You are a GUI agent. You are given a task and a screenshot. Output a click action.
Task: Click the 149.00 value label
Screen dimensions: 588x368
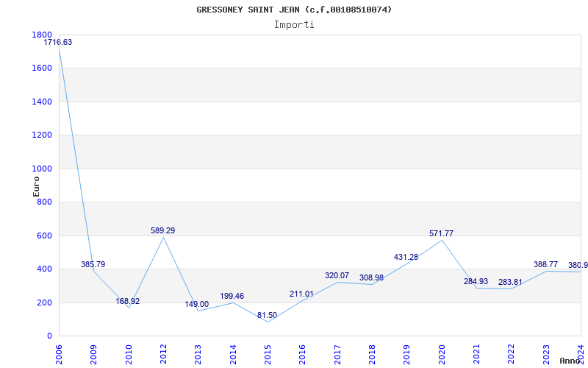coord(197,304)
